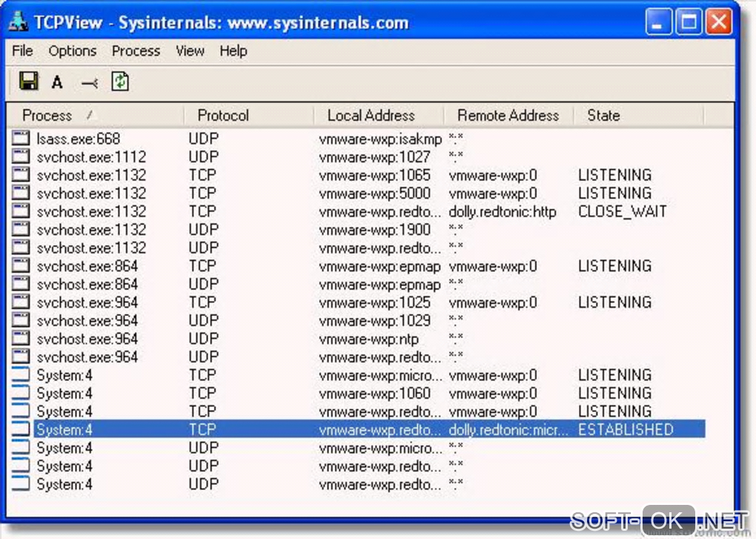
Task: Click local address vmware-wxp:5000
Action: coord(374,193)
